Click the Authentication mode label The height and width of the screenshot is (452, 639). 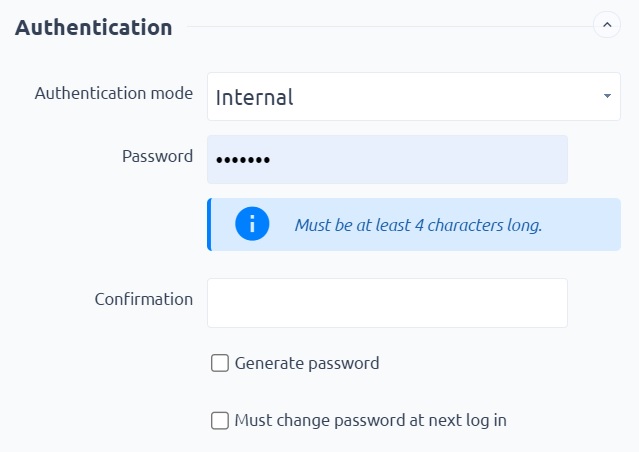(114, 93)
